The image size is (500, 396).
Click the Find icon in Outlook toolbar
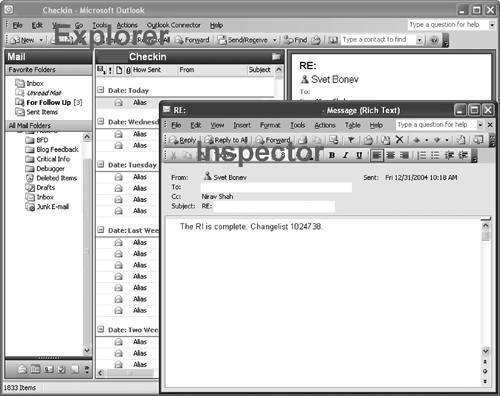(295, 40)
